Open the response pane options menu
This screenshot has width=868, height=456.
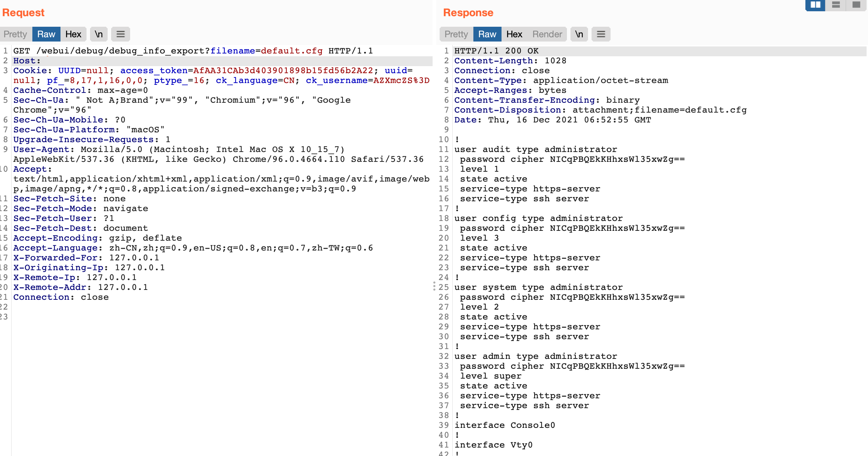(x=601, y=34)
